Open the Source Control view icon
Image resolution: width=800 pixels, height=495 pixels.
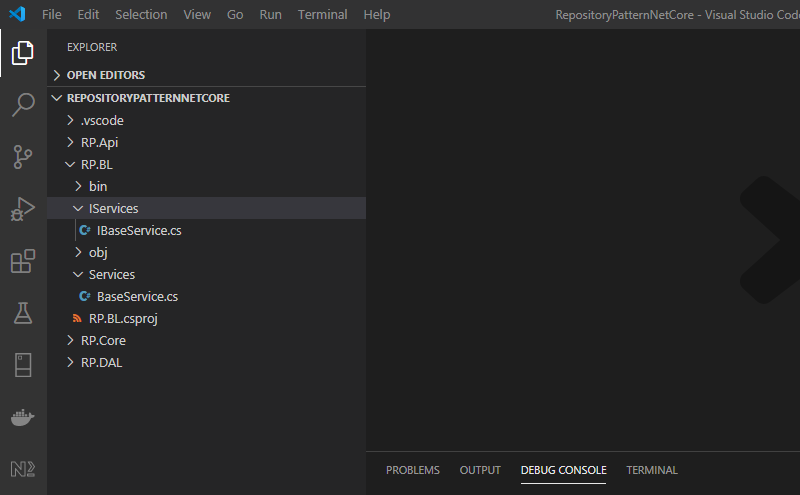tap(22, 157)
